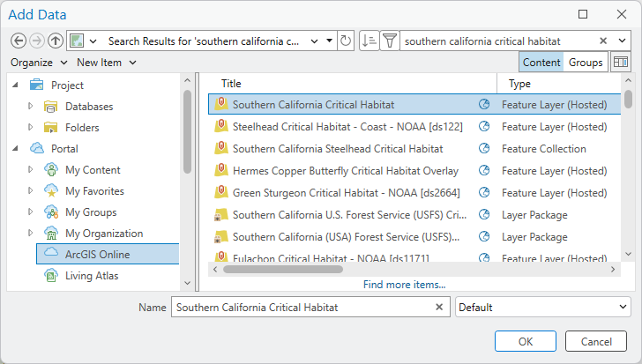
Task: Click tree pane scrollbar down arrow
Action: 188,283
